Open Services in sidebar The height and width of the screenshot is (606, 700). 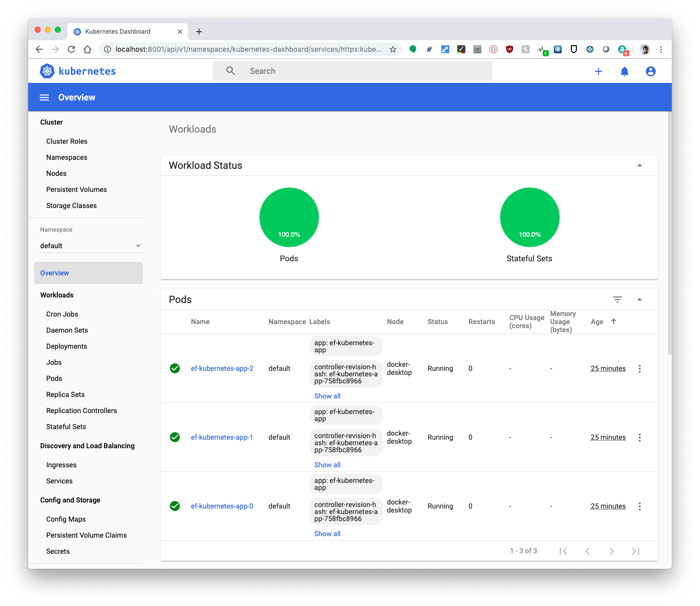pos(59,481)
